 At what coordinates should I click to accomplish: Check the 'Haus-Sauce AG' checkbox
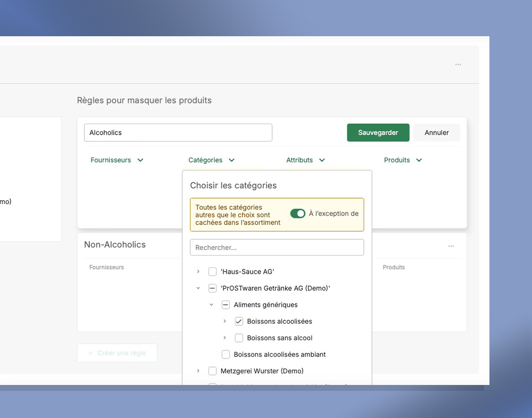tap(212, 272)
